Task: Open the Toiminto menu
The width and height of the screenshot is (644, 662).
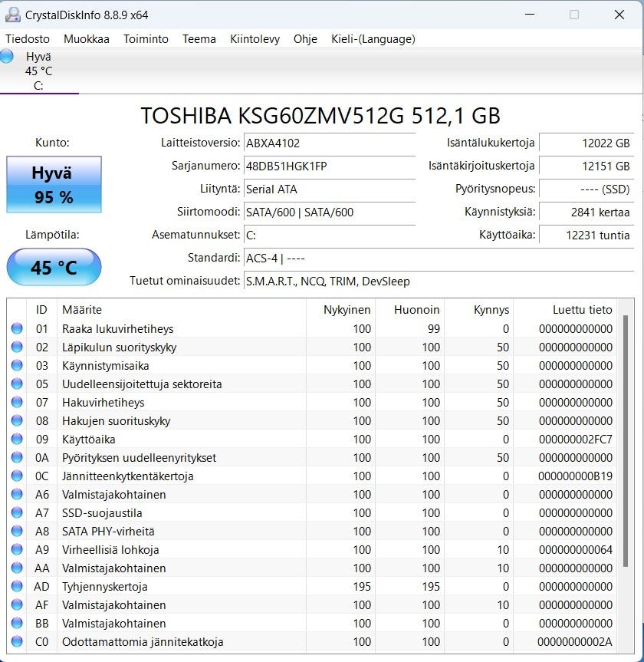Action: point(146,39)
